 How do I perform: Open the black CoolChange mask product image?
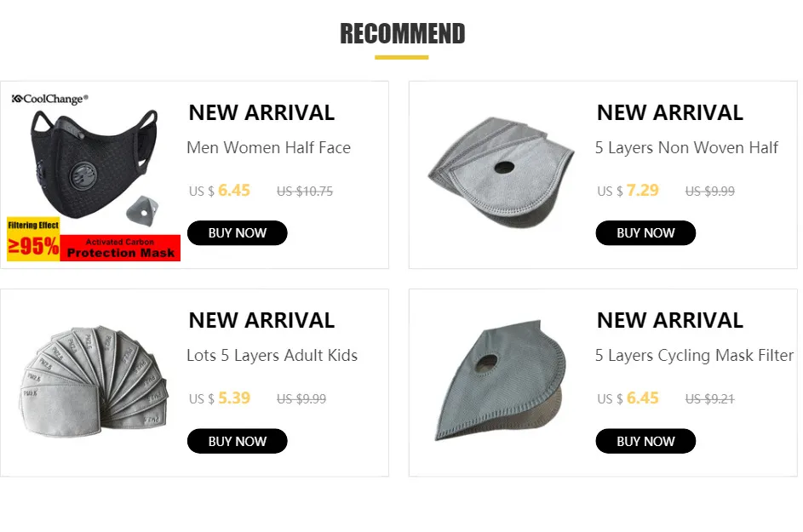pos(94,174)
